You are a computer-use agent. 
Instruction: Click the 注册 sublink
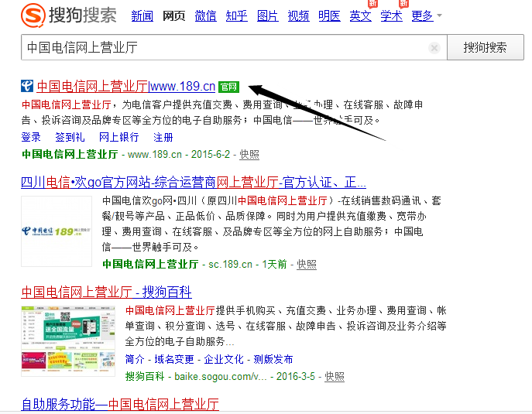(x=163, y=137)
